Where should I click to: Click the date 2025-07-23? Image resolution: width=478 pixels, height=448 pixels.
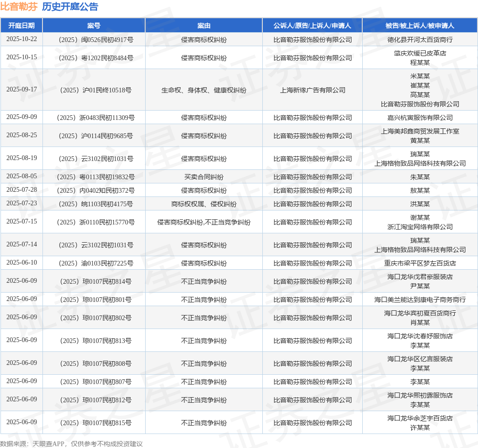21,203
